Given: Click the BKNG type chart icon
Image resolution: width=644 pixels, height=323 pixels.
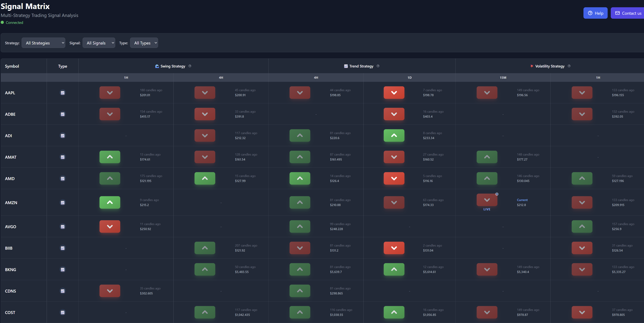Looking at the screenshot, I should (x=63, y=270).
